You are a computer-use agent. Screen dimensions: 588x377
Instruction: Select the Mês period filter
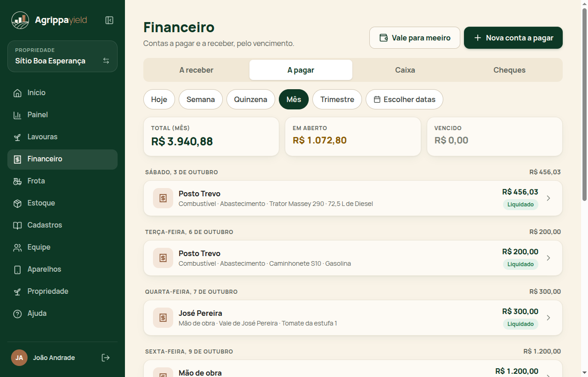coord(294,99)
